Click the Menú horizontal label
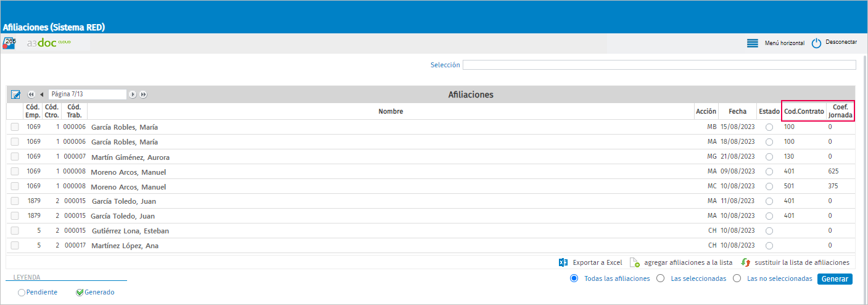 click(x=784, y=43)
